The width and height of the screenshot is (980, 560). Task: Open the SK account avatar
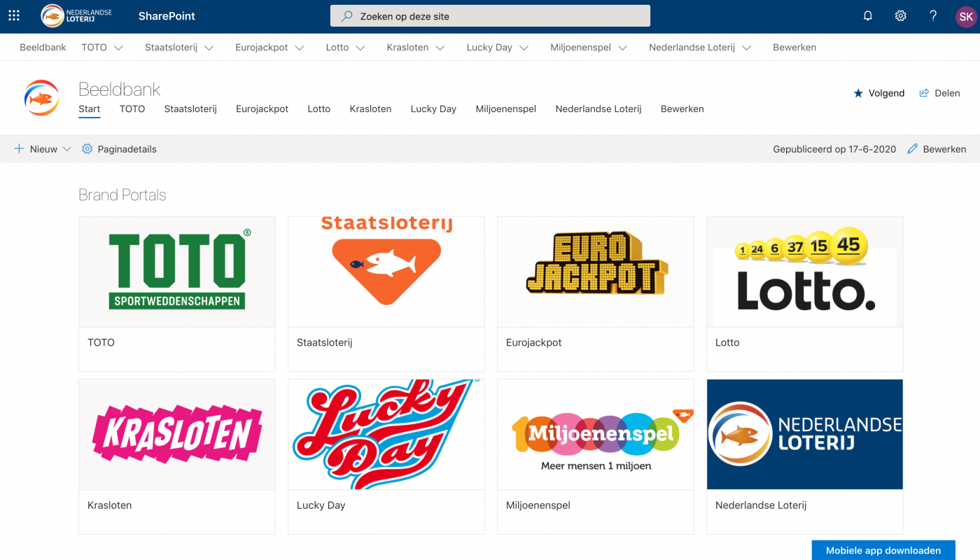pyautogui.click(x=966, y=16)
